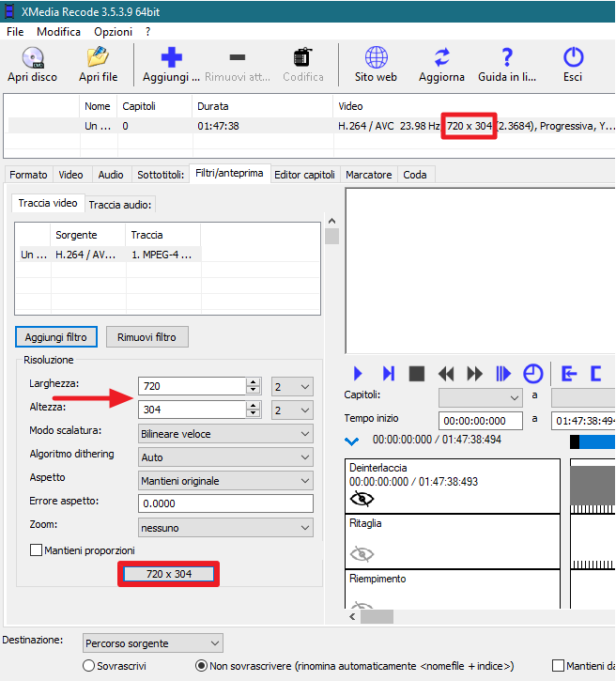The height and width of the screenshot is (681, 616).
Task: Switch to the Audio tab
Action: pyautogui.click(x=111, y=175)
